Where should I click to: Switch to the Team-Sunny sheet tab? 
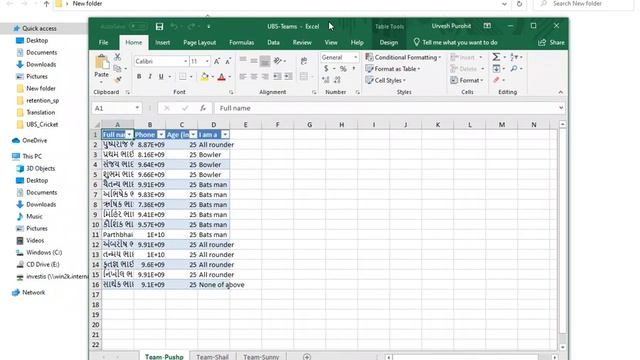click(x=261, y=357)
